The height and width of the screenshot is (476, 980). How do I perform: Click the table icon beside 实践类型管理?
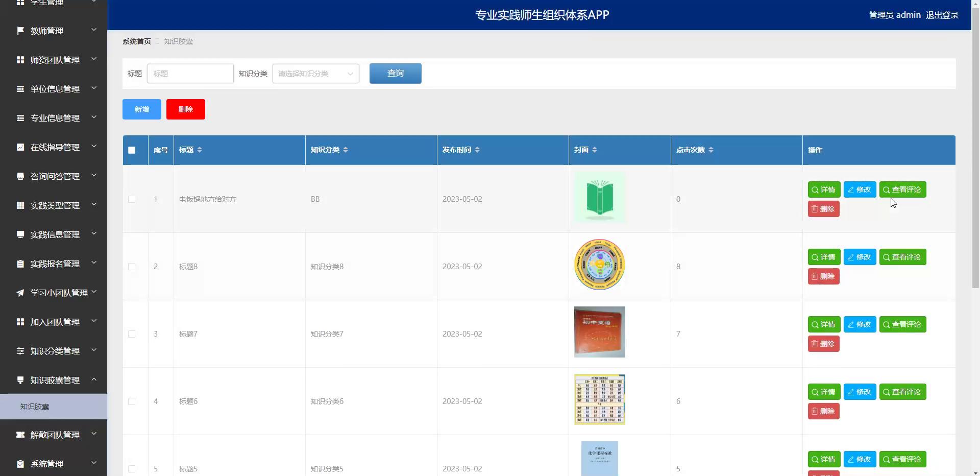tap(20, 205)
